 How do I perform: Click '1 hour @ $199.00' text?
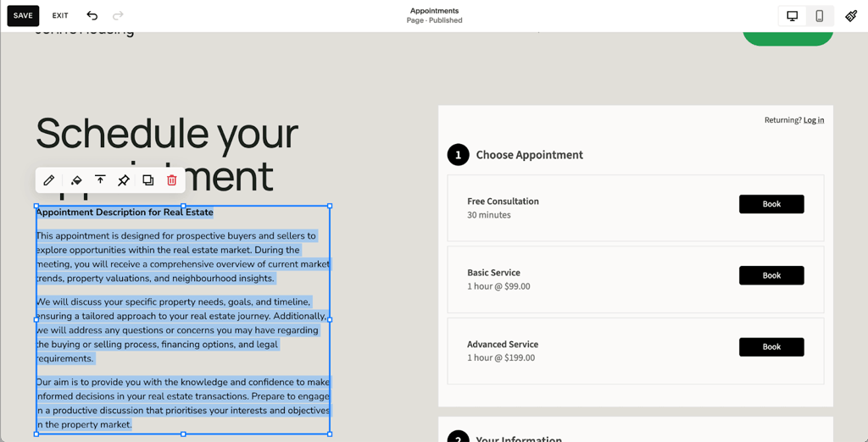click(501, 358)
